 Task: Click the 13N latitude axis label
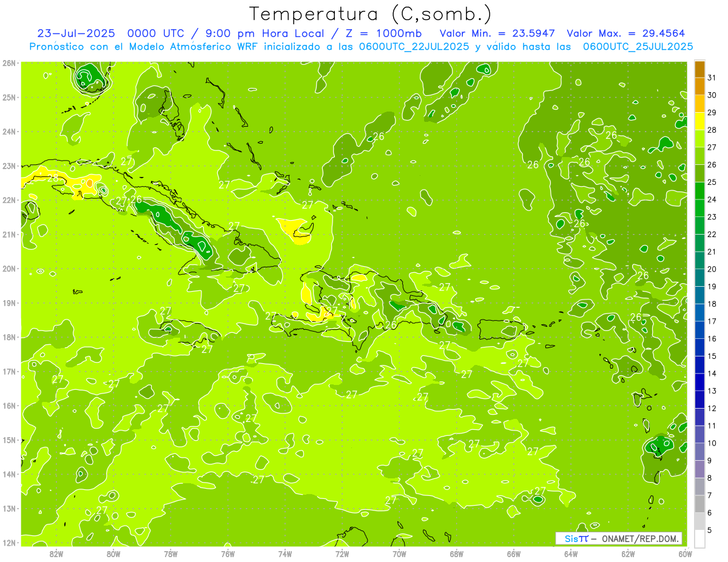click(x=9, y=508)
